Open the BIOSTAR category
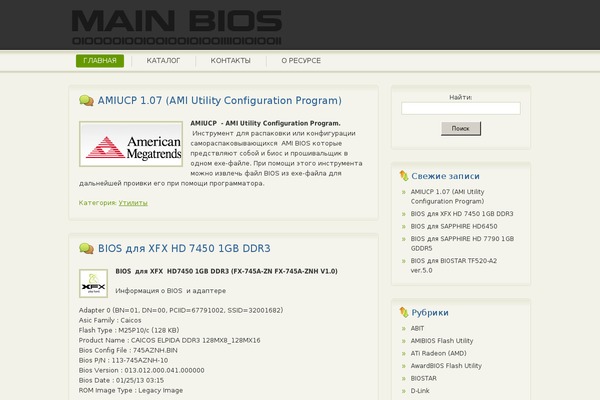 [x=424, y=378]
